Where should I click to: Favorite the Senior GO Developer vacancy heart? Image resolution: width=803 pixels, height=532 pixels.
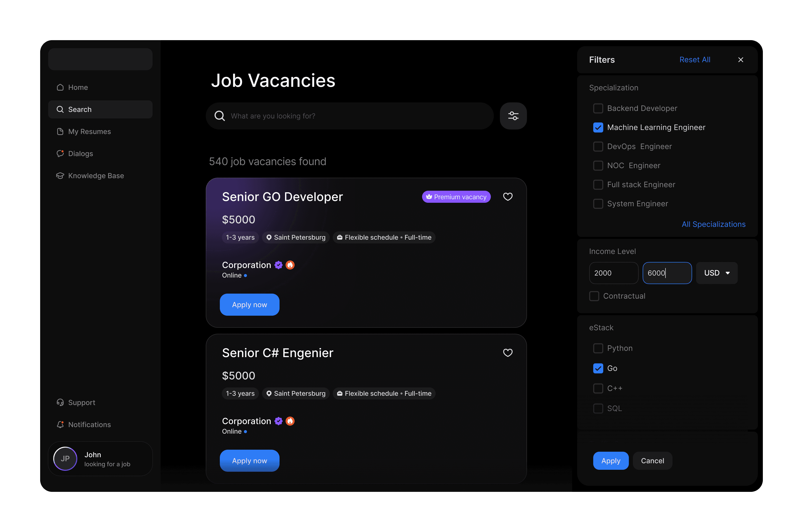click(x=507, y=197)
